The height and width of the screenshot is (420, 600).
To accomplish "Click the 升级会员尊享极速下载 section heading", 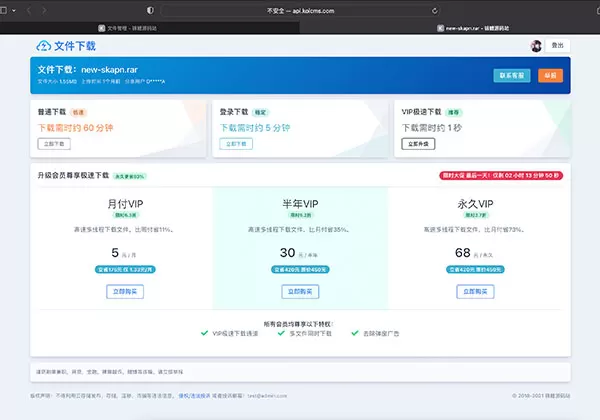I will tap(73, 176).
